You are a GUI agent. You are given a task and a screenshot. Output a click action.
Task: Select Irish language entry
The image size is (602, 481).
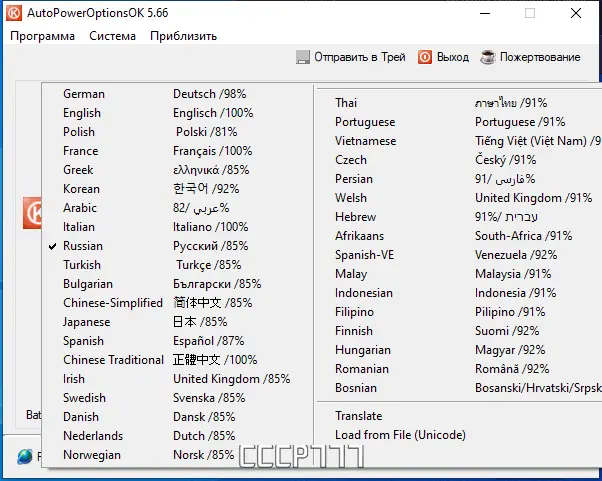(177, 379)
